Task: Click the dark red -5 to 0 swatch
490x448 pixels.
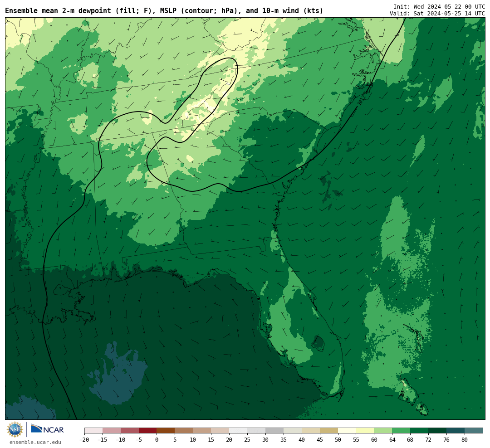Action: [148, 431]
